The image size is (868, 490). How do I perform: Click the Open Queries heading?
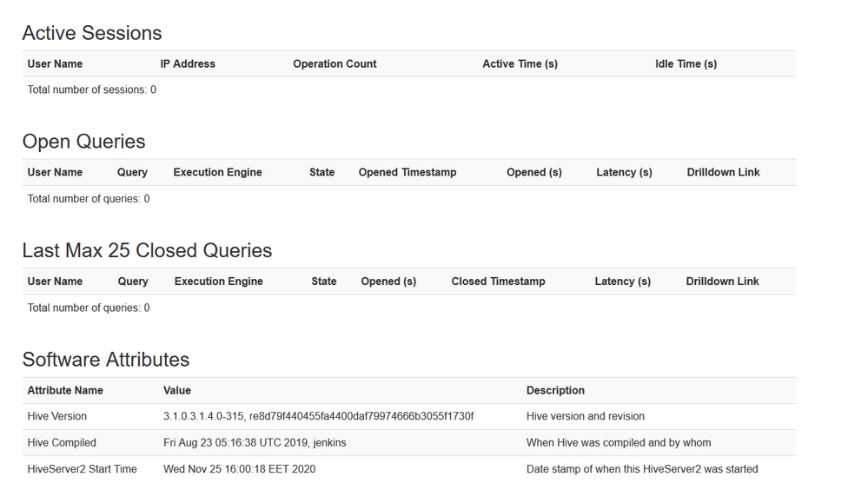pos(83,142)
